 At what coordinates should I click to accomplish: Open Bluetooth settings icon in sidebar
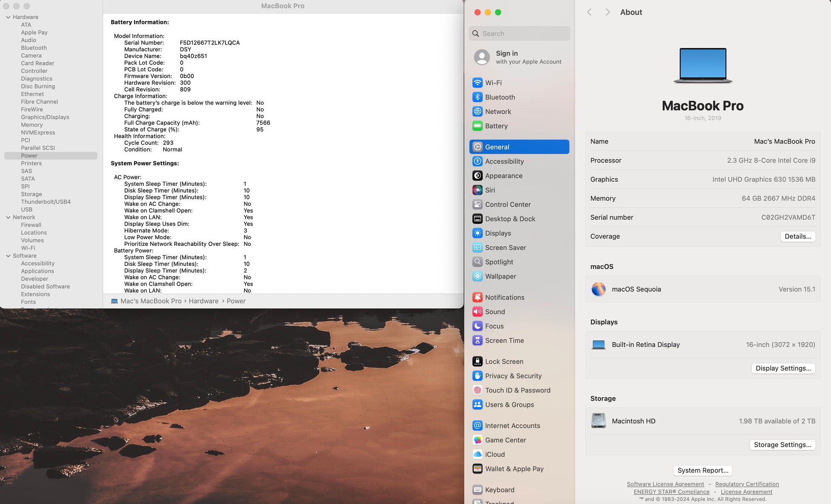pos(477,97)
